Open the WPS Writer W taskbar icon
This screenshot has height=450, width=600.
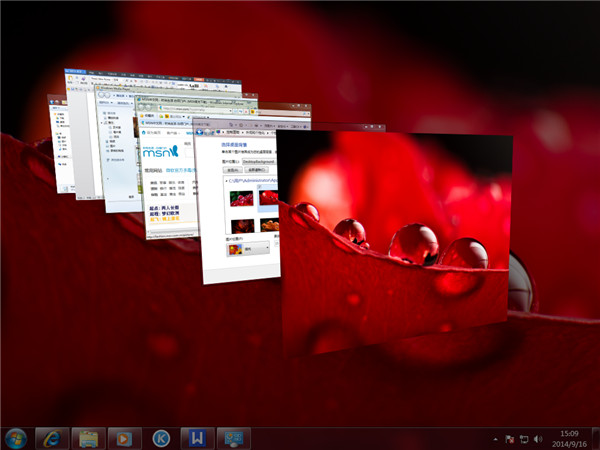(x=198, y=438)
